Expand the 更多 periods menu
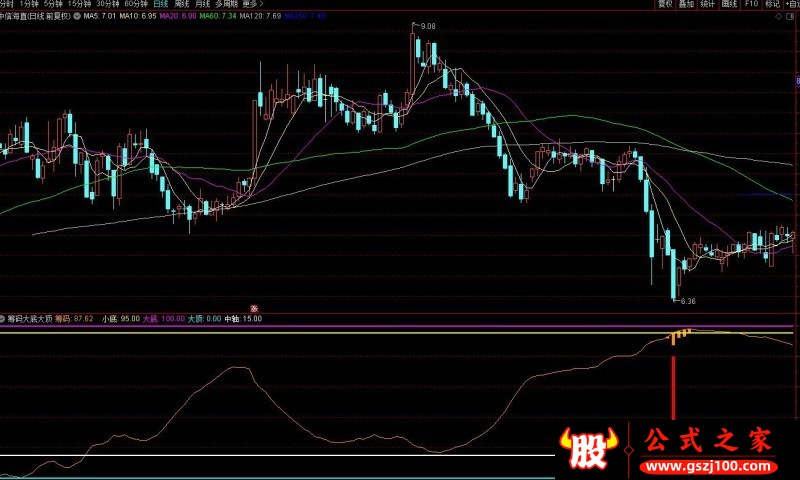The width and height of the screenshot is (800, 480). click(x=250, y=4)
